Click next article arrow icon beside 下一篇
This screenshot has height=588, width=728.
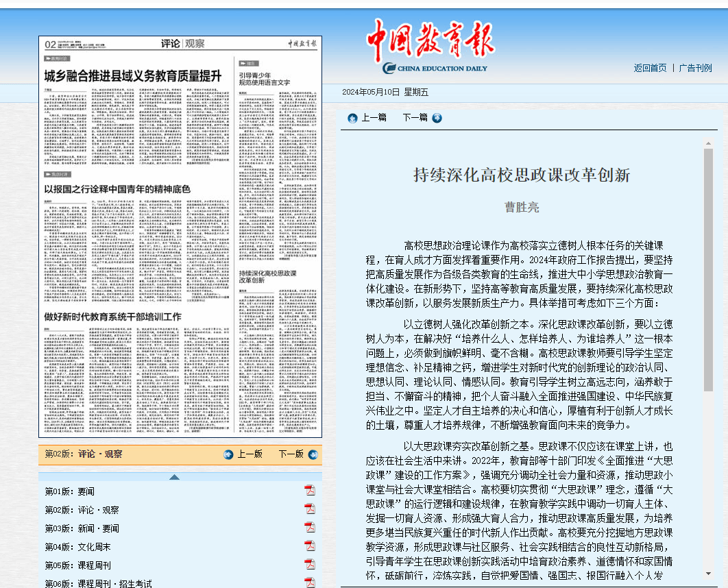point(437,118)
